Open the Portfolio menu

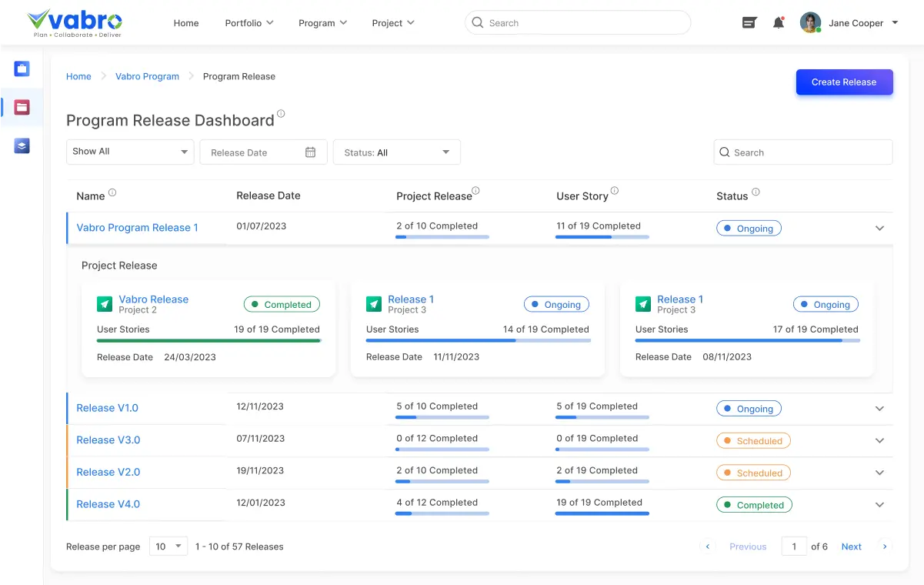pyautogui.click(x=249, y=23)
